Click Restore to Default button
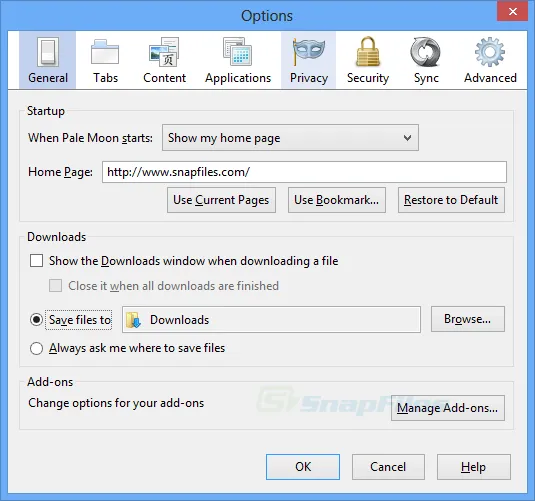This screenshot has height=501, width=535. (x=451, y=200)
